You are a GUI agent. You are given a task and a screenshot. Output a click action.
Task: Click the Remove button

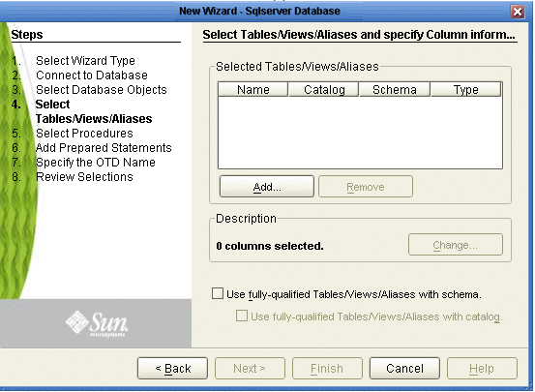(x=366, y=187)
